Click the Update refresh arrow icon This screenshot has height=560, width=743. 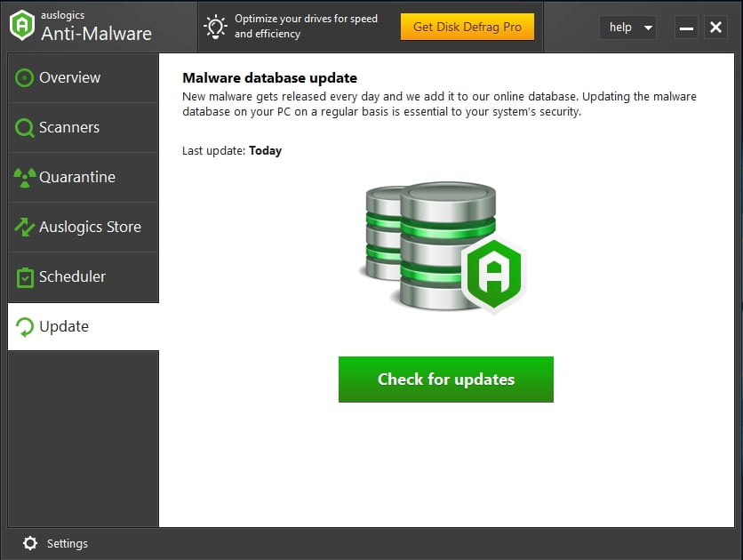click(25, 327)
